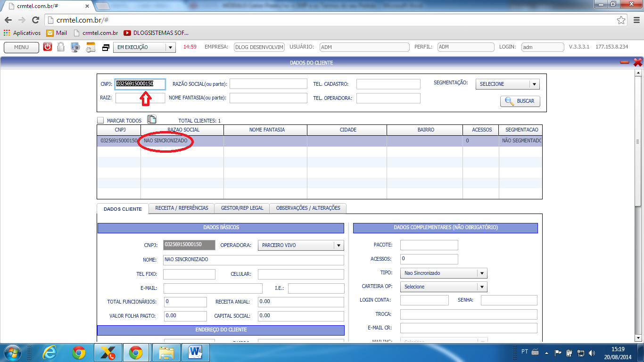Click the Razao Social column header
The width and height of the screenshot is (644, 362).
pyautogui.click(x=182, y=130)
